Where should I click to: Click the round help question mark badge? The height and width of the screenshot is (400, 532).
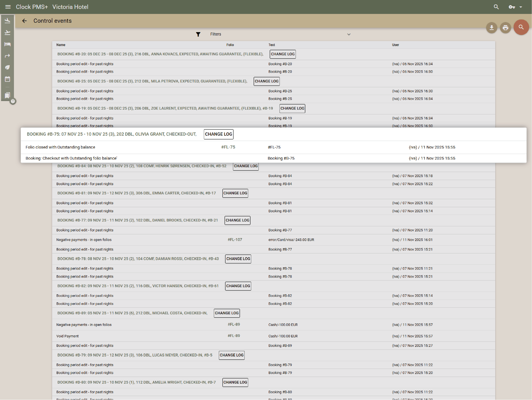click(x=13, y=101)
